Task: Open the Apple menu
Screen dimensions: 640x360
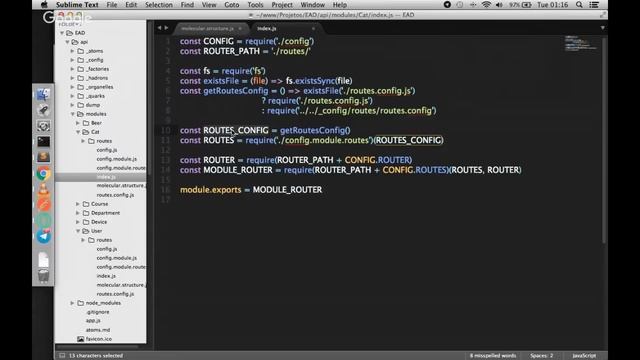Action: click(x=44, y=5)
